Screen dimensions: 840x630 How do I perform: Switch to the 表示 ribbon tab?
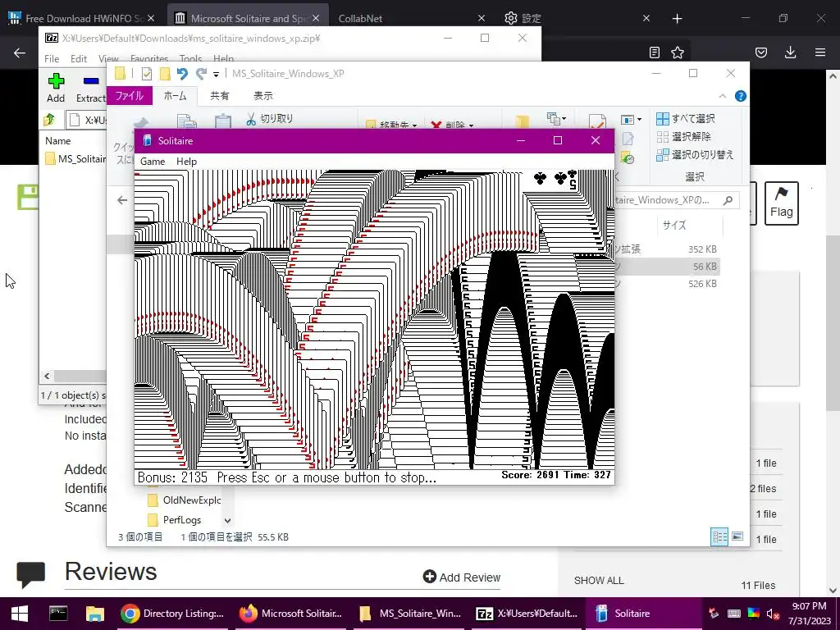263,95
